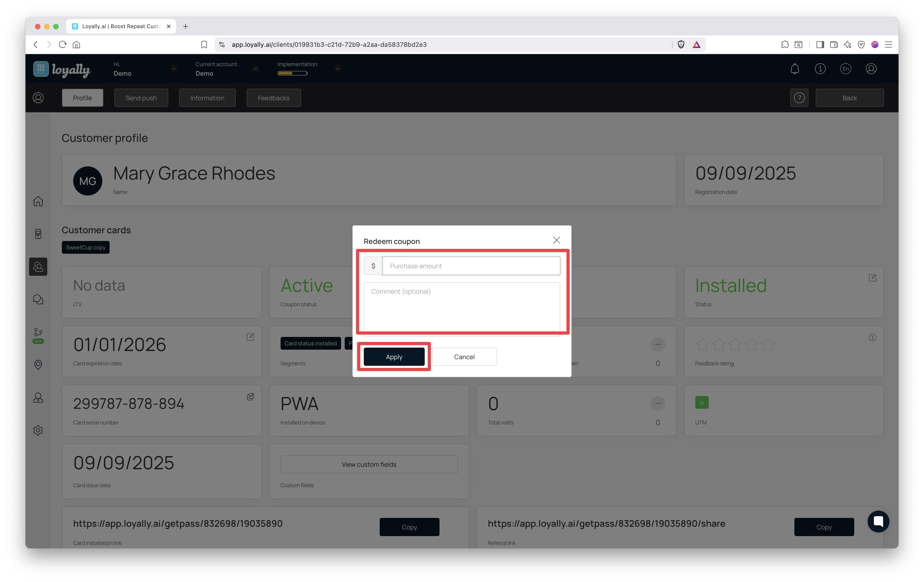The width and height of the screenshot is (924, 582).
Task: Close the Redeem coupon dialog
Action: point(556,240)
